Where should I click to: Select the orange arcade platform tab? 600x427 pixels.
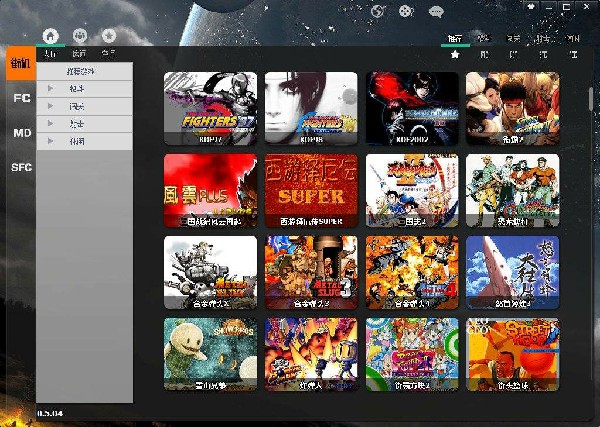click(20, 64)
